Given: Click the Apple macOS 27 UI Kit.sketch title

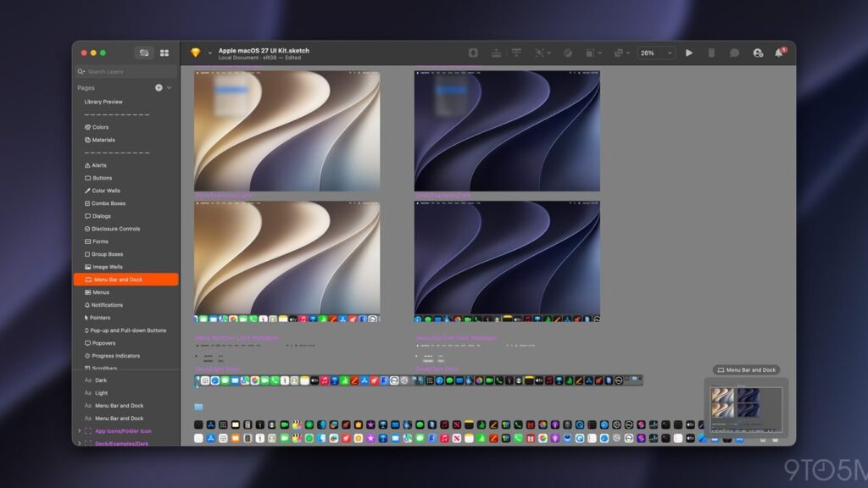Looking at the screenshot, I should click(x=264, y=50).
